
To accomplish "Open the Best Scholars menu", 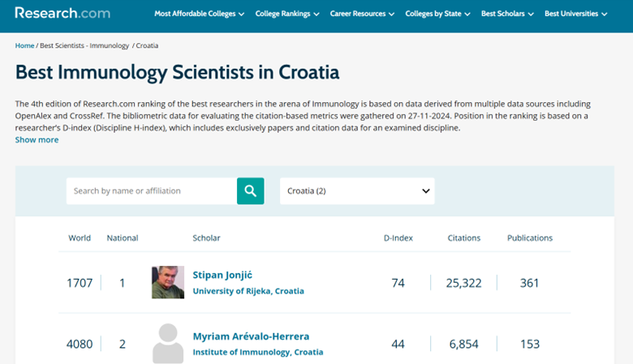I will 507,14.
